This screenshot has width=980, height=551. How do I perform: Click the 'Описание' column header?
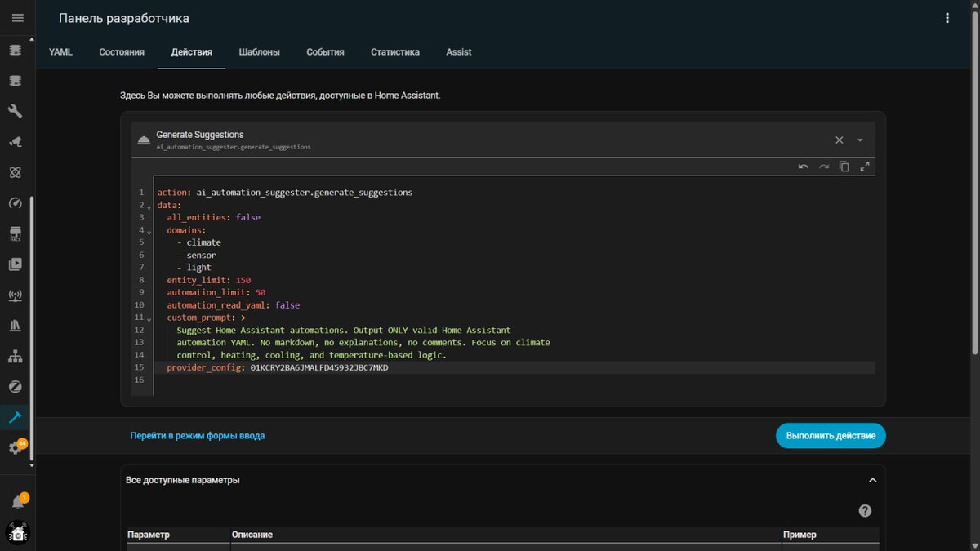[x=252, y=535]
